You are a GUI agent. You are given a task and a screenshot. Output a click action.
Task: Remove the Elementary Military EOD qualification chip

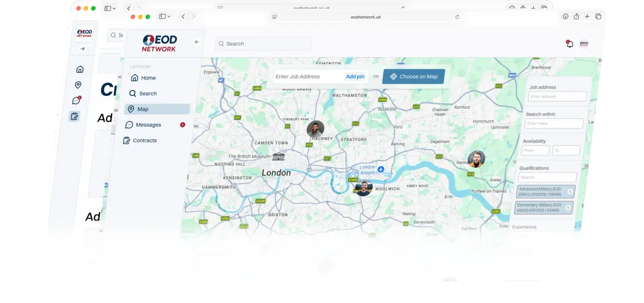point(568,207)
